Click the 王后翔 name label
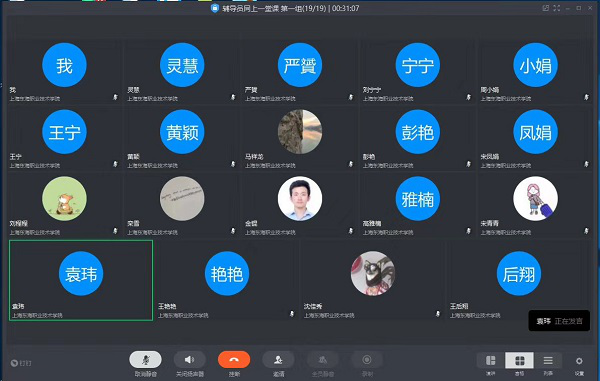 point(459,306)
